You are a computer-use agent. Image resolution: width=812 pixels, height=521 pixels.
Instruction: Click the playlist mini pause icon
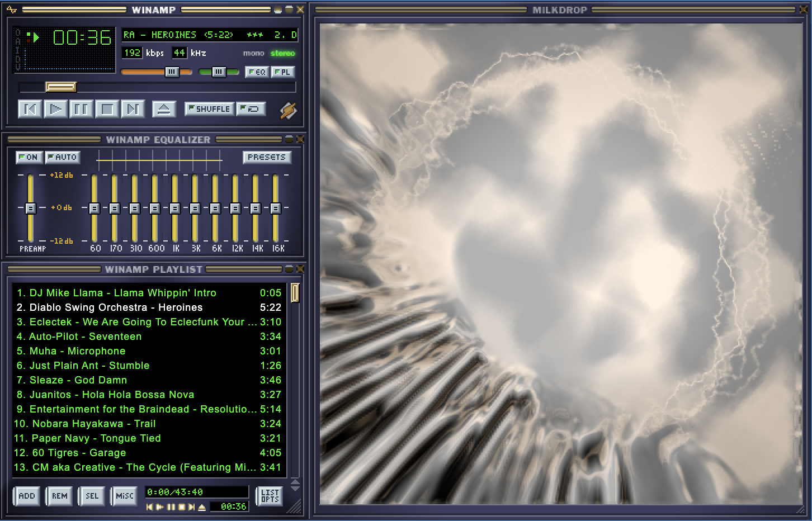click(x=171, y=507)
